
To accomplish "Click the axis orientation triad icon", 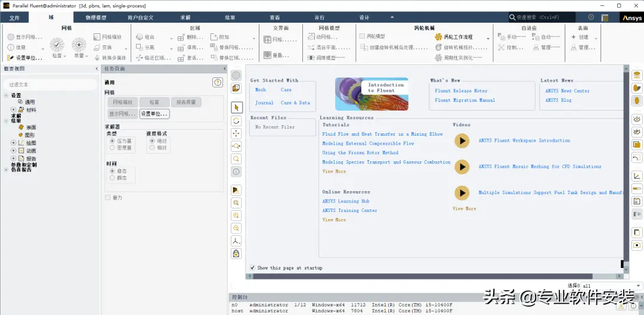I will [236, 241].
